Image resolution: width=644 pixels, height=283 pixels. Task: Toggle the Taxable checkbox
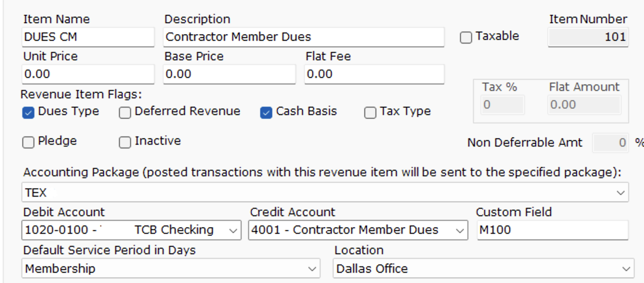click(466, 38)
